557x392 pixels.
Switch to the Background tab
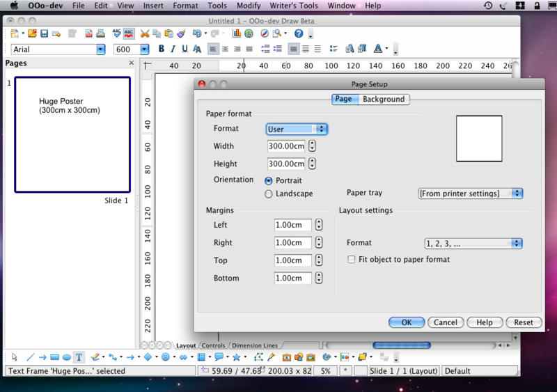tap(383, 99)
